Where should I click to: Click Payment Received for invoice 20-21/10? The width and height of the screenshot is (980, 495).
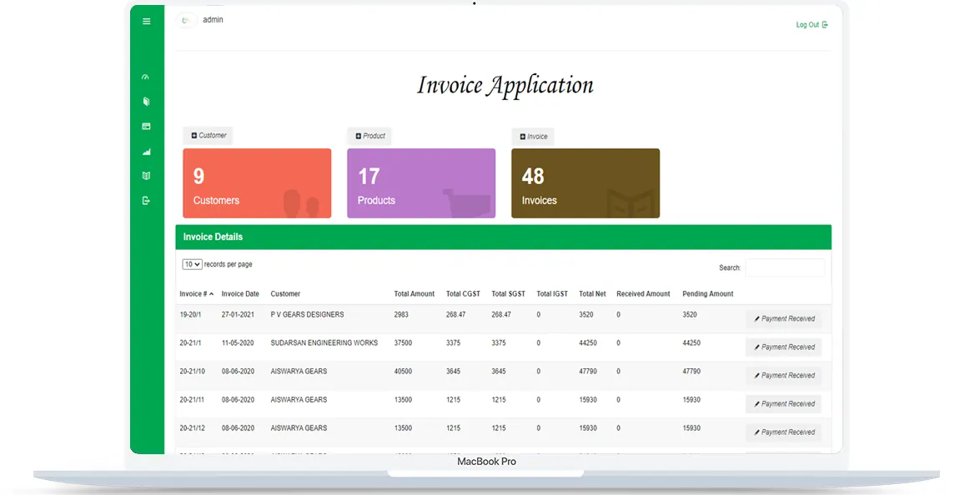pyautogui.click(x=784, y=376)
